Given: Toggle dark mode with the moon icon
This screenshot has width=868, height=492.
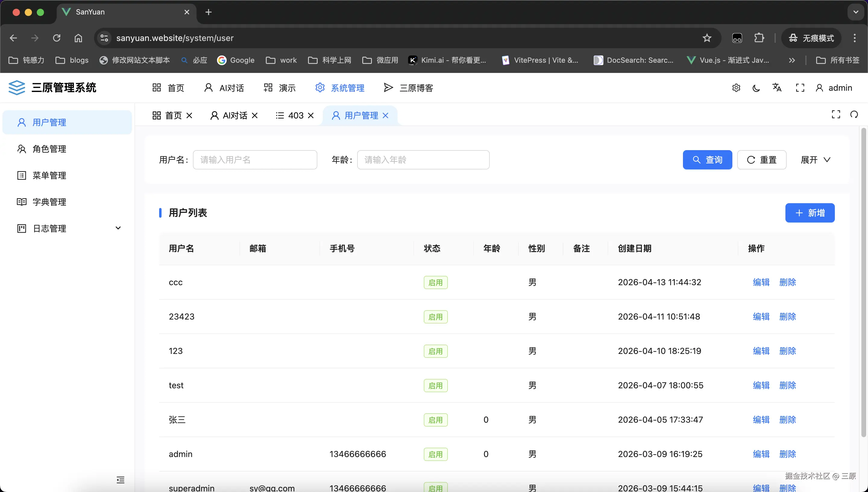Looking at the screenshot, I should (x=756, y=87).
